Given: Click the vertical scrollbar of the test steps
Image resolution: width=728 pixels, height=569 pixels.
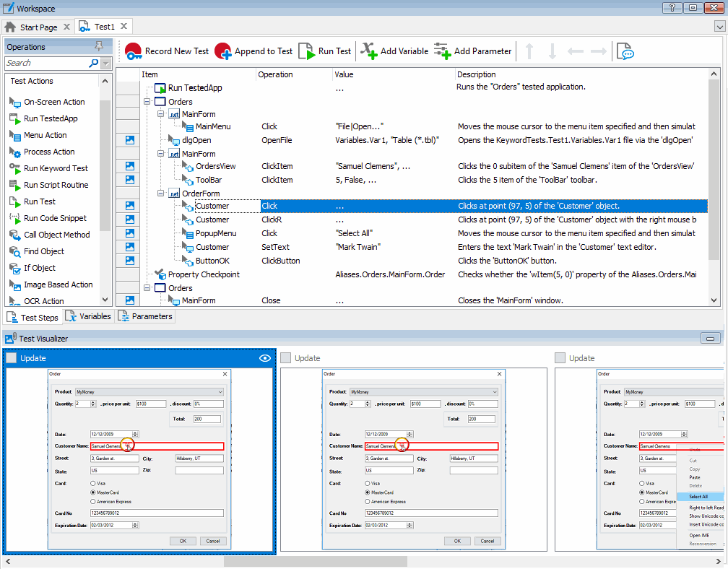Looking at the screenshot, I should (714, 170).
